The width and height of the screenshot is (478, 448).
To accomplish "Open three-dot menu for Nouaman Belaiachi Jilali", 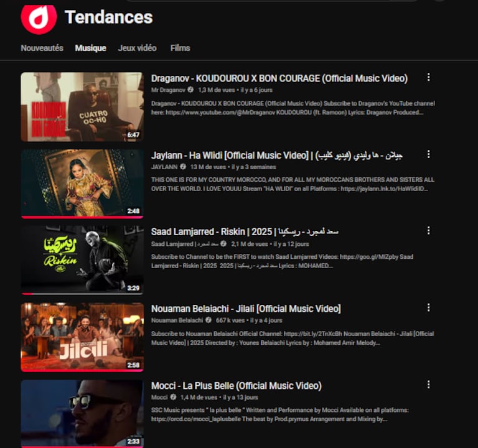I will coord(428,307).
